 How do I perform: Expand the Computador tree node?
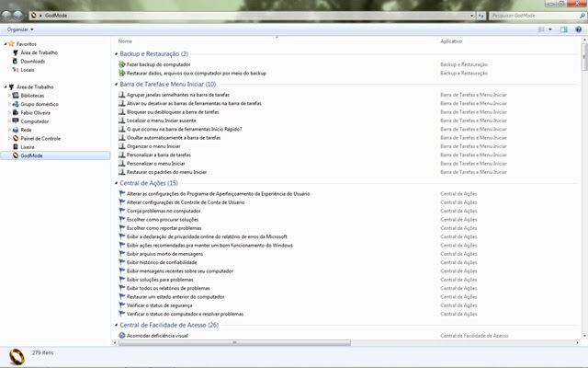[x=9, y=121]
